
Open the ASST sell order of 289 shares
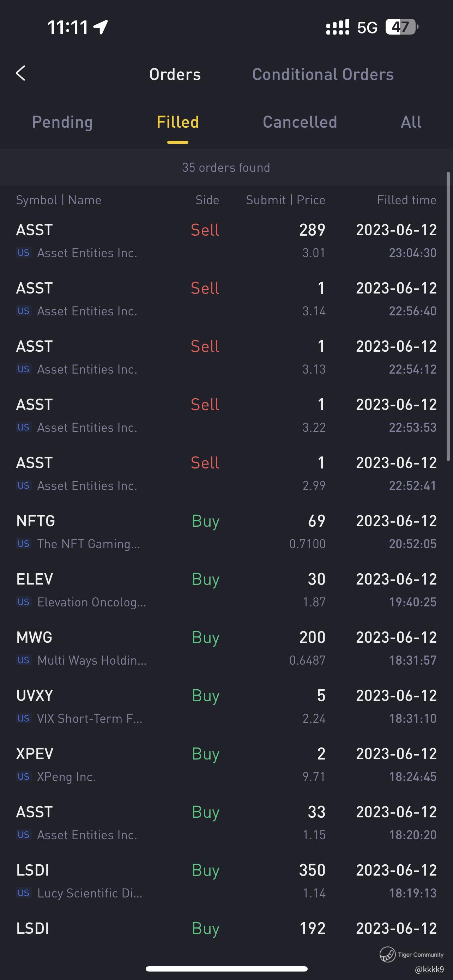coord(226,241)
